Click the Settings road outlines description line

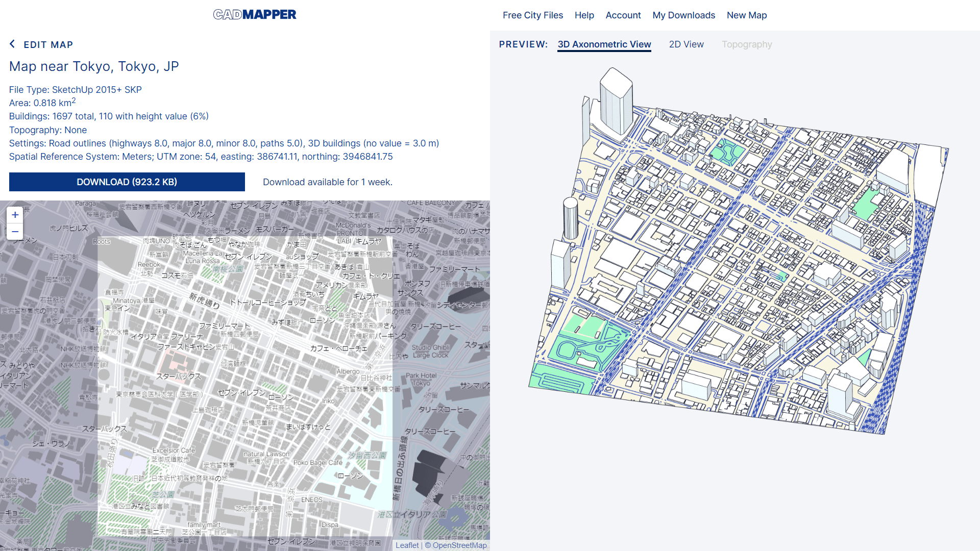[x=224, y=143]
